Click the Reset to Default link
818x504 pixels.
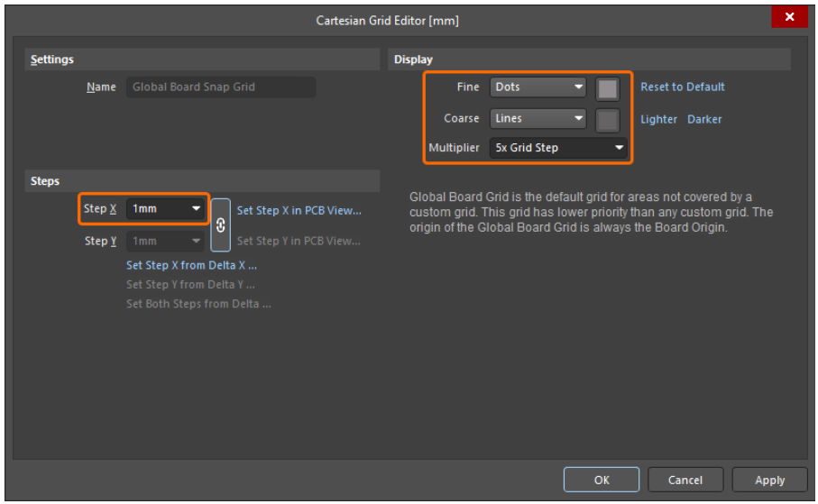(x=683, y=87)
